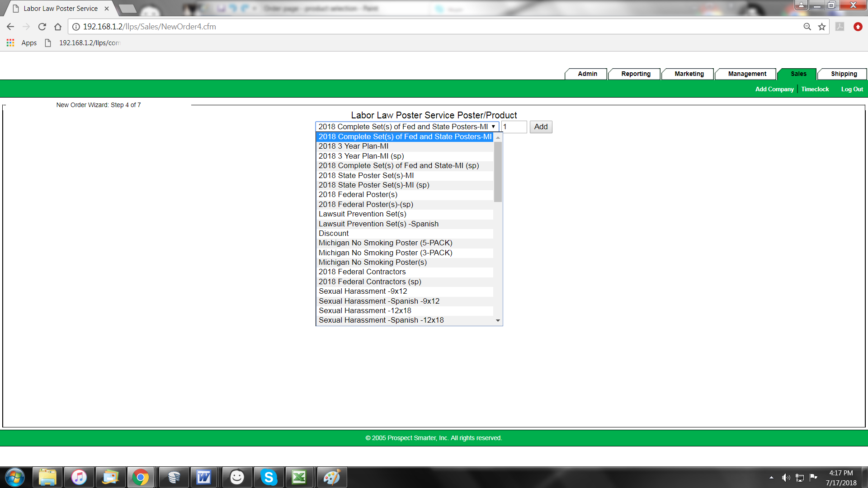The height and width of the screenshot is (488, 868).
Task: Click the quantity input field
Action: (514, 127)
